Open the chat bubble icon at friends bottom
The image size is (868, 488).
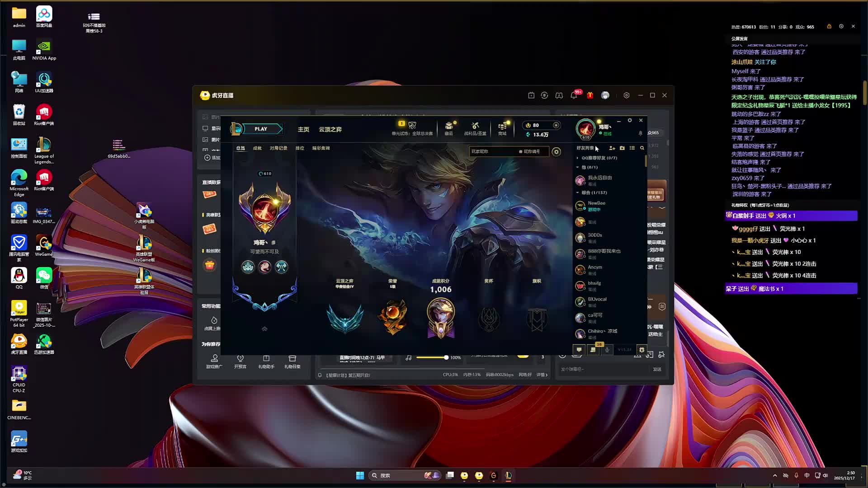579,350
